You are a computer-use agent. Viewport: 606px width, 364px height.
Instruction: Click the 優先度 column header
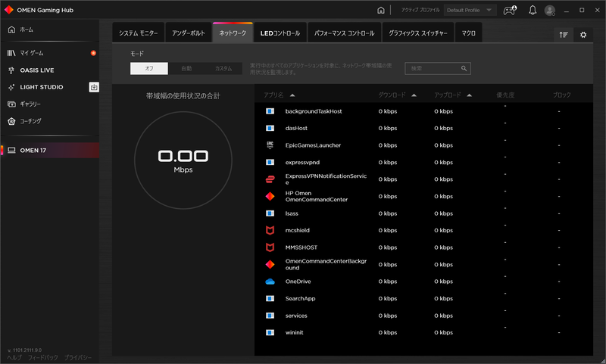[x=505, y=95]
